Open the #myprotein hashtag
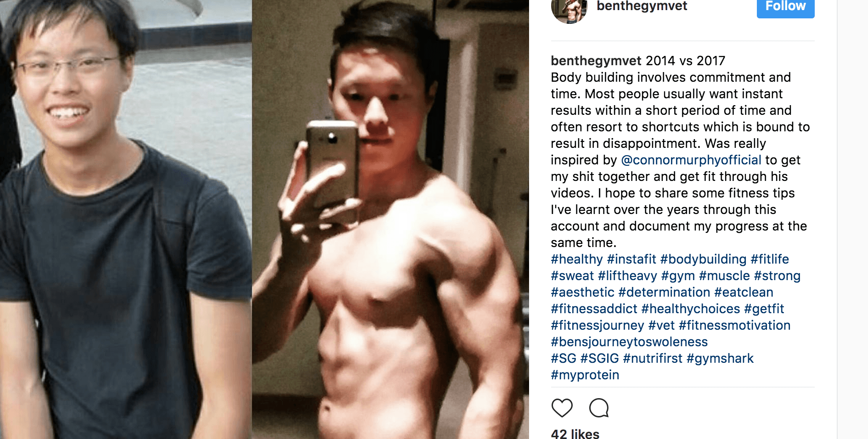Viewport: 868px width, 439px height. point(585,375)
